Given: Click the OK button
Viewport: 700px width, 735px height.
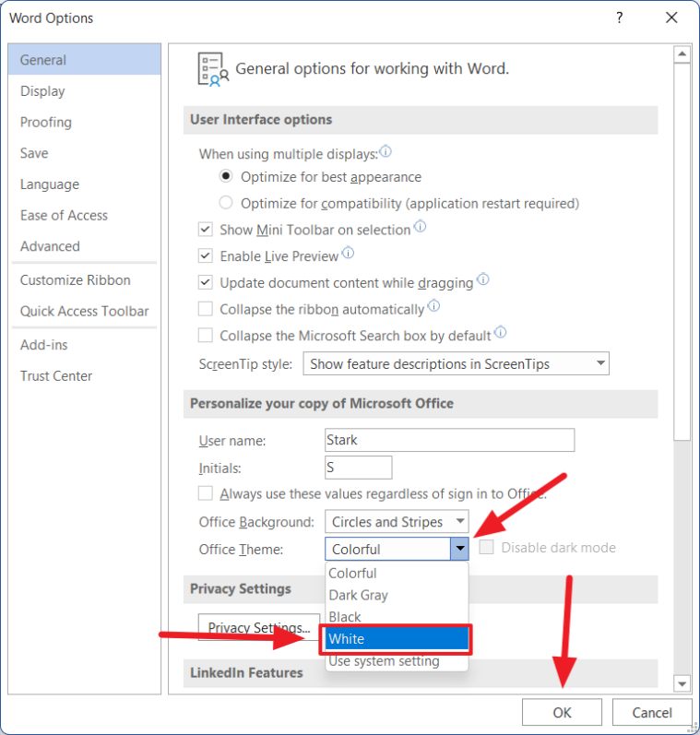Looking at the screenshot, I should tap(562, 713).
